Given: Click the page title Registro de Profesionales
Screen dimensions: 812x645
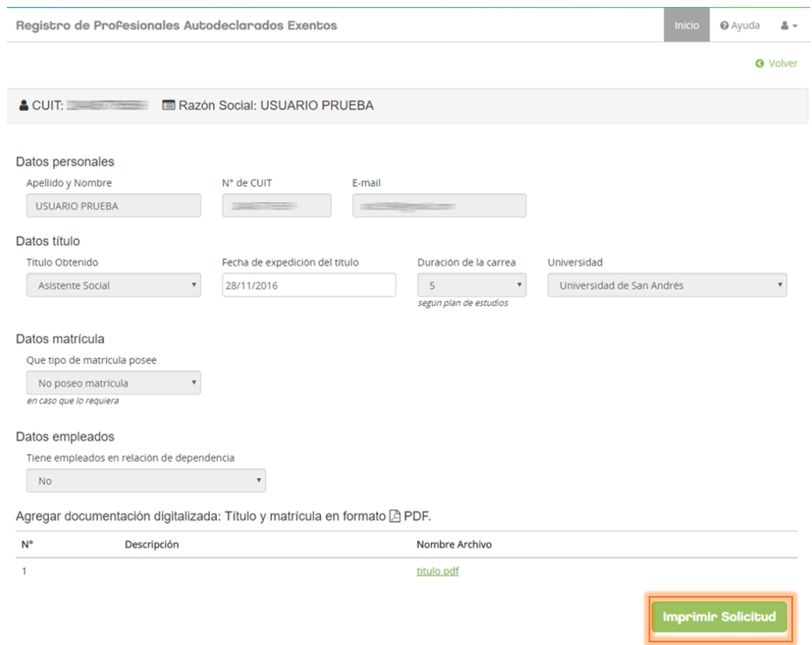Looking at the screenshot, I should pyautogui.click(x=176, y=26).
